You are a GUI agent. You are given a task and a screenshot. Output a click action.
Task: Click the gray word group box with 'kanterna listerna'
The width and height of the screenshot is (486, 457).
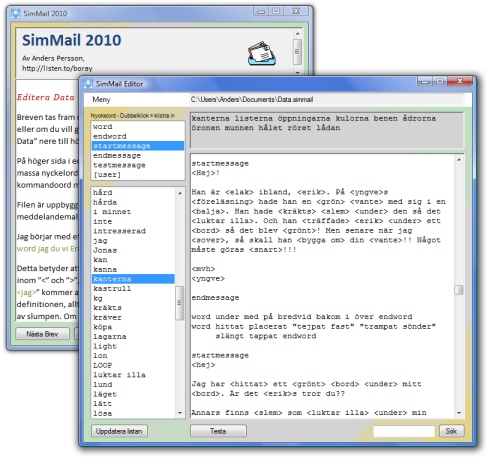click(327, 130)
